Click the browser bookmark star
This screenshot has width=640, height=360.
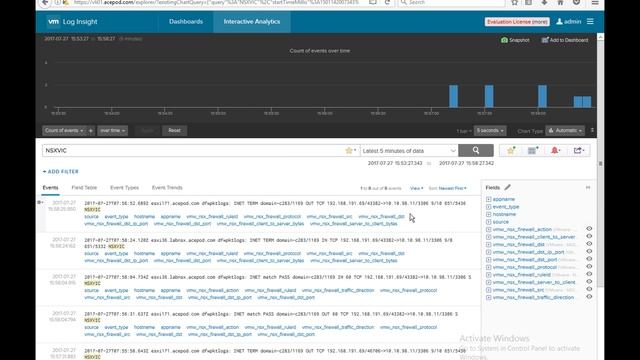(514, 2)
